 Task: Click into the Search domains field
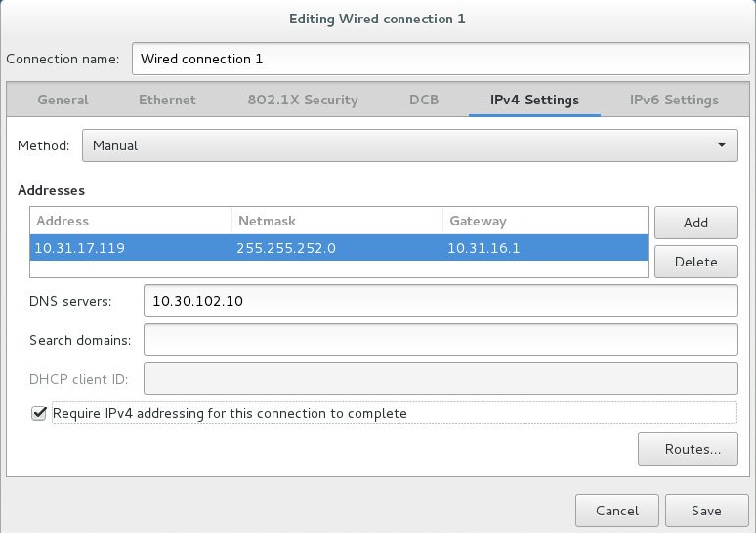point(441,340)
